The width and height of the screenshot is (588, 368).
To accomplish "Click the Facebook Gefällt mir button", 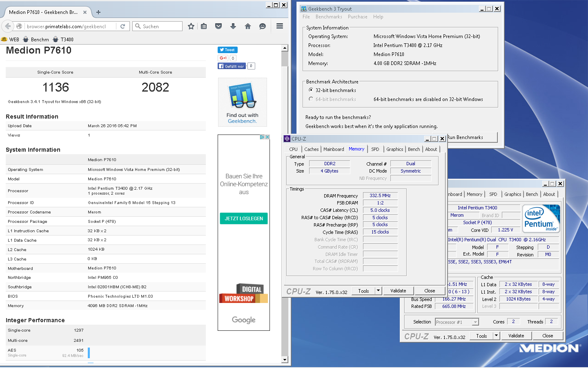I will [x=232, y=66].
